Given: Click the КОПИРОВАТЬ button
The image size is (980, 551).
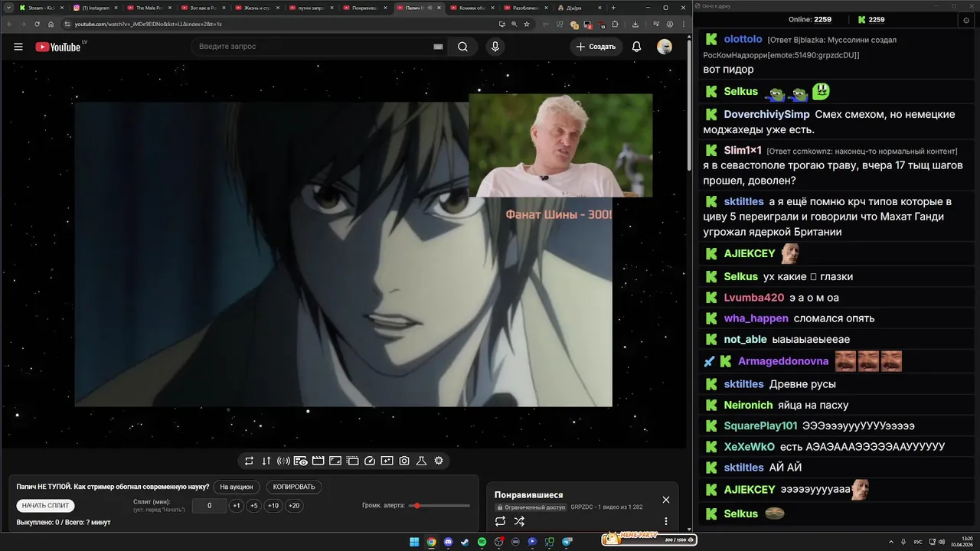Looking at the screenshot, I should click(x=294, y=487).
